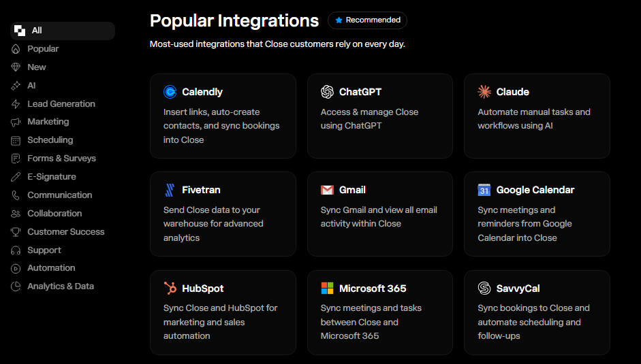Screen dimensions: 641x364
Task: Click the AI sparkle icon in sidebar
Action: click(x=16, y=86)
